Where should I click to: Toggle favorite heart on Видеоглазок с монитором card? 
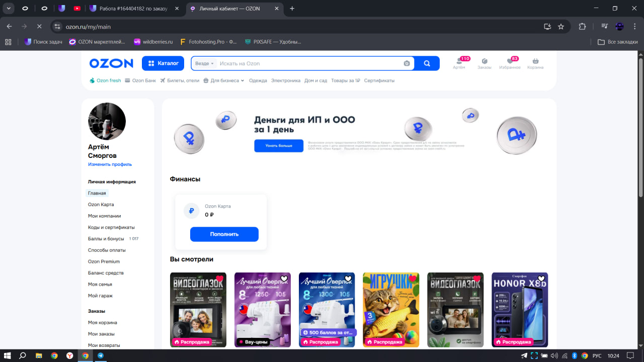(x=219, y=279)
